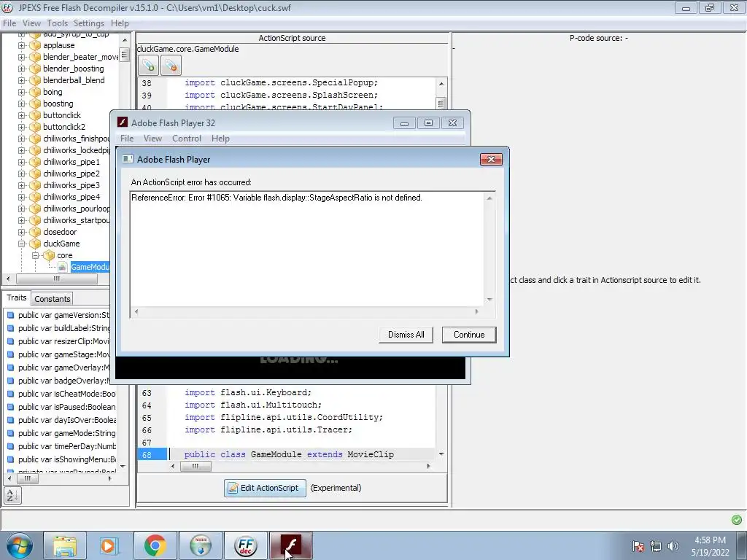Select trait icon for isCheatMode variable
The height and width of the screenshot is (560, 747).
point(10,394)
